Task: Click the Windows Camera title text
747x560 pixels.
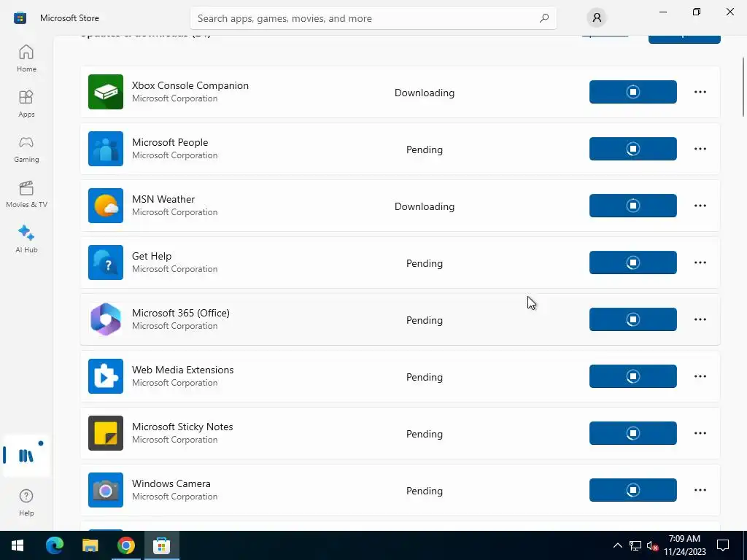Action: (171, 484)
